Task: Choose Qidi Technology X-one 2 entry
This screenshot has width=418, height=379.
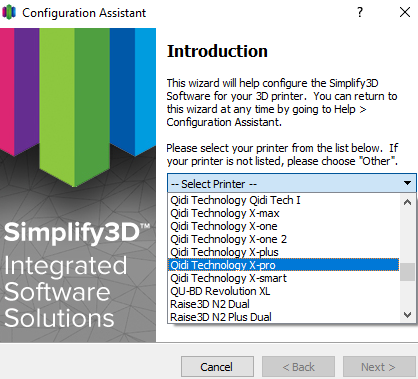Action: (x=283, y=239)
